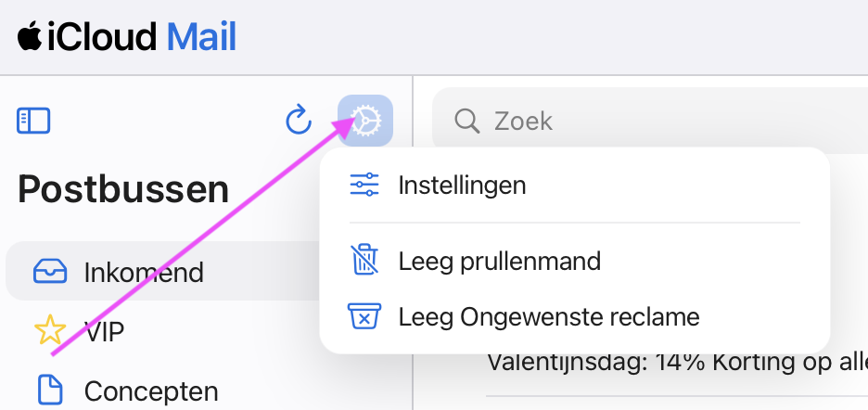The width and height of the screenshot is (868, 410).
Task: Open Instellingen from the menu
Action: tap(462, 186)
